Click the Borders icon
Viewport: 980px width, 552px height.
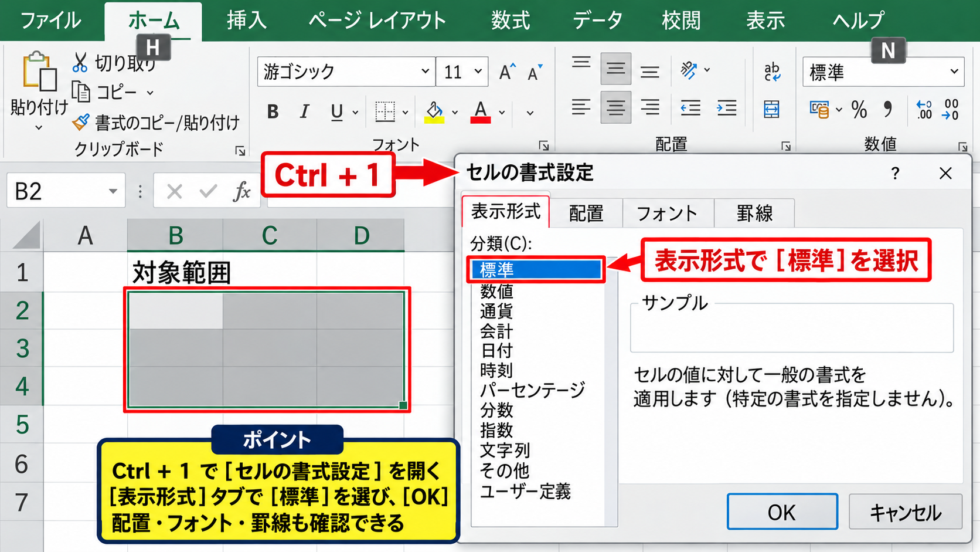click(x=385, y=111)
